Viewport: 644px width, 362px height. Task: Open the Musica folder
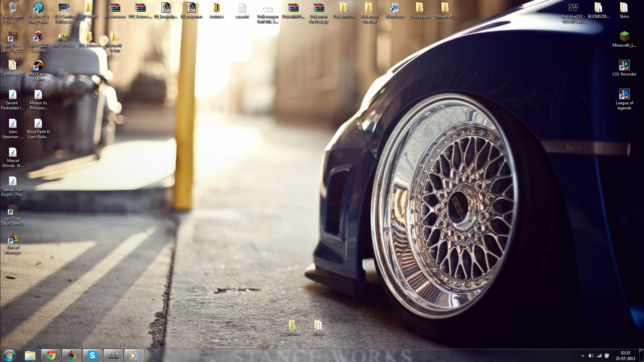click(293, 327)
